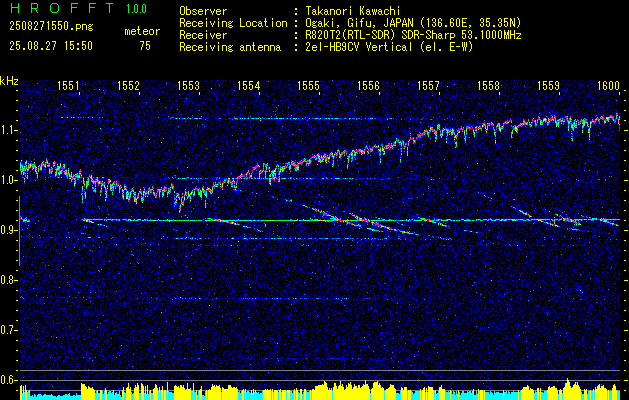The image size is (629, 400).
Task: Click the Receiving Location label
Action: click(x=233, y=23)
